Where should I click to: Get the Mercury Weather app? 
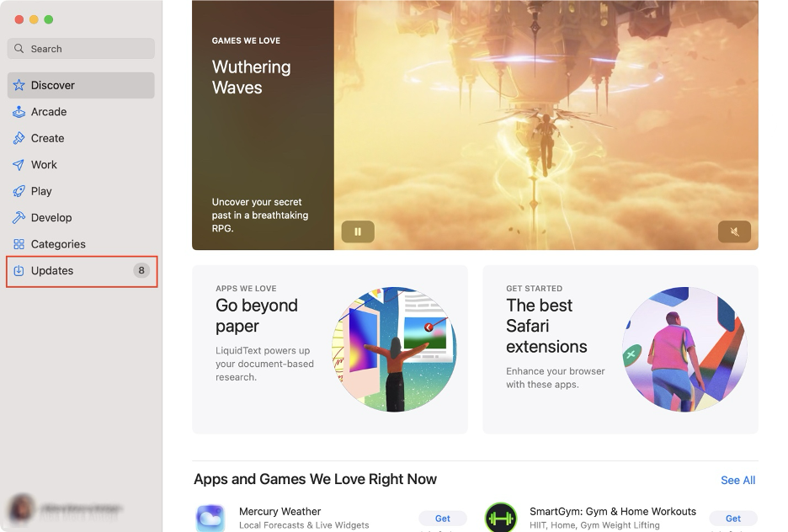tap(442, 518)
